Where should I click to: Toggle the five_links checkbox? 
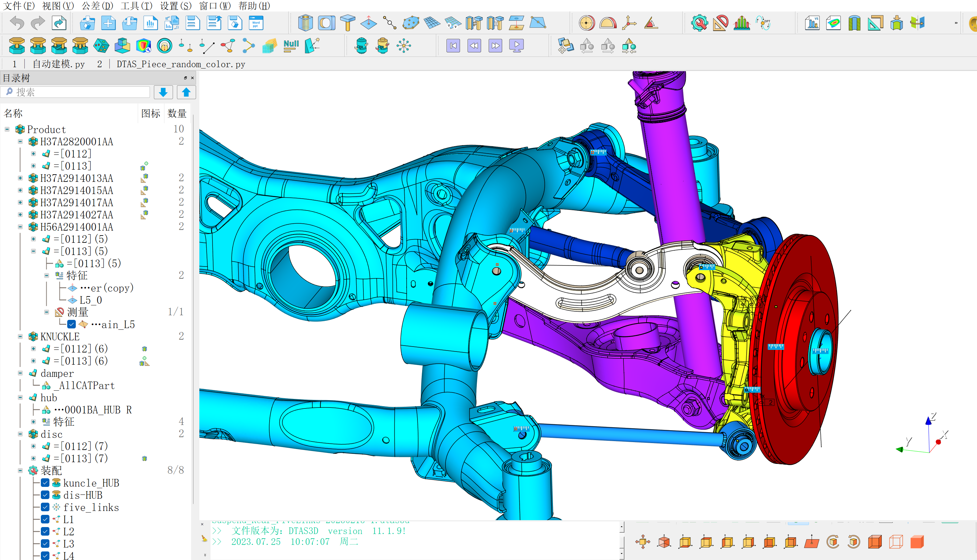(45, 507)
